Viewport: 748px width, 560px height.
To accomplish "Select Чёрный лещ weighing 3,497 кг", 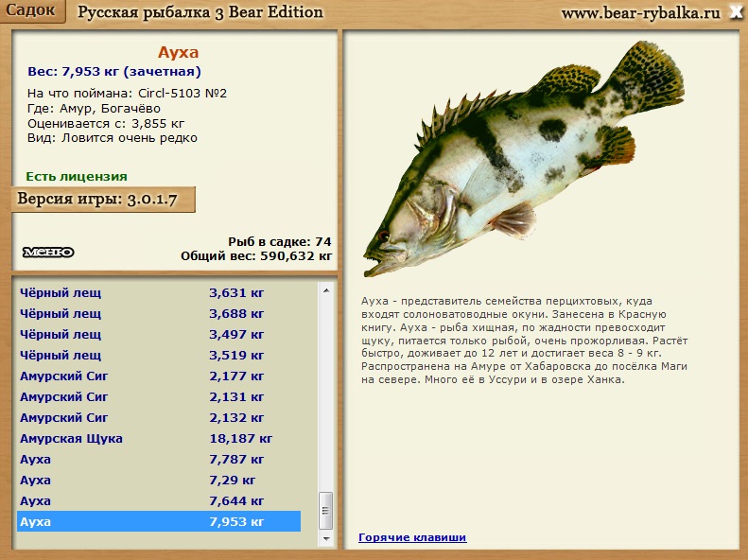I will click(159, 334).
